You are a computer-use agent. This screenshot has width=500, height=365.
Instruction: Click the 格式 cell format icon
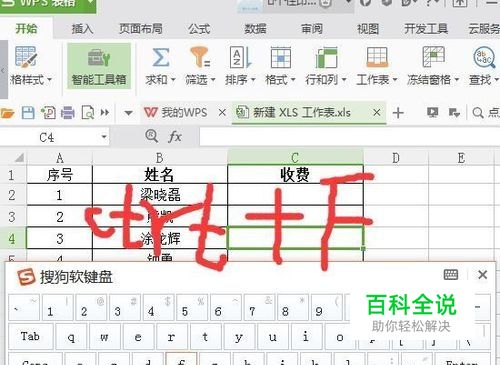click(281, 57)
